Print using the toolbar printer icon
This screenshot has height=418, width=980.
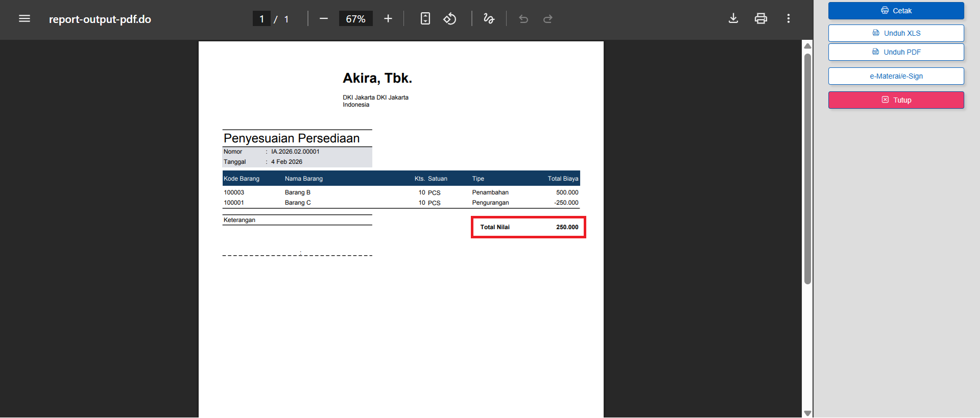[x=761, y=19]
